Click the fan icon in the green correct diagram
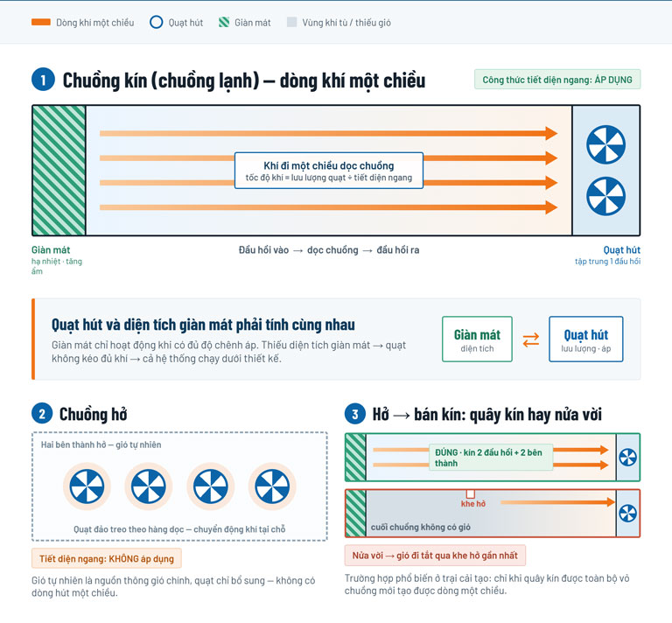672x623 pixels. [x=628, y=457]
